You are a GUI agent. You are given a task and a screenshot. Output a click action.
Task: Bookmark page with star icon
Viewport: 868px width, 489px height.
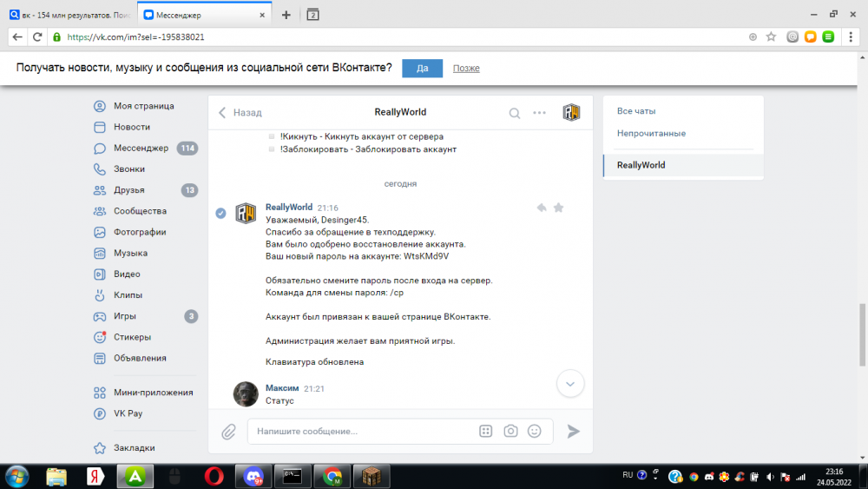(x=771, y=37)
